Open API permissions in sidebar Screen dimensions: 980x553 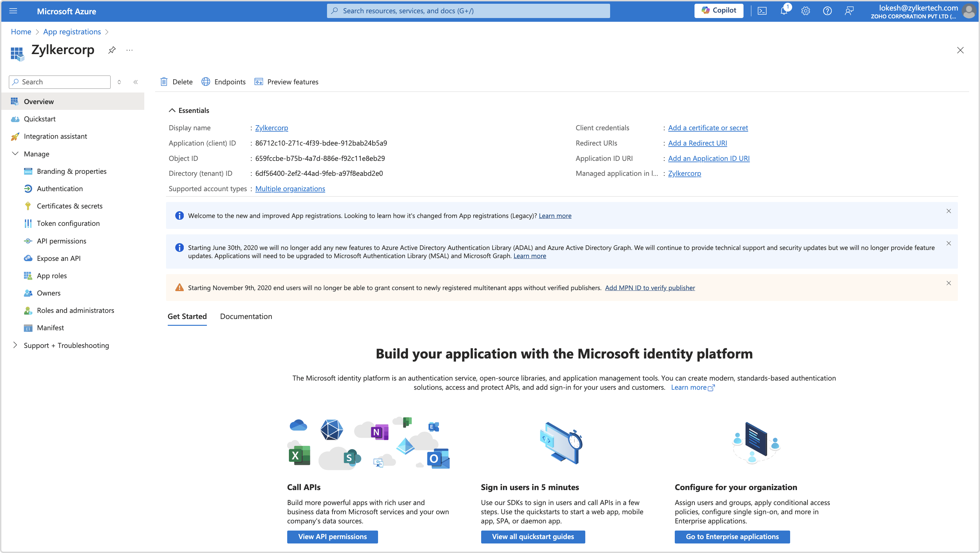tap(62, 241)
